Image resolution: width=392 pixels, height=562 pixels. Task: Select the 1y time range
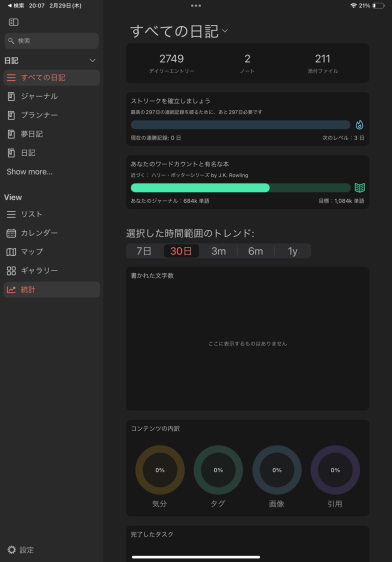click(x=292, y=251)
